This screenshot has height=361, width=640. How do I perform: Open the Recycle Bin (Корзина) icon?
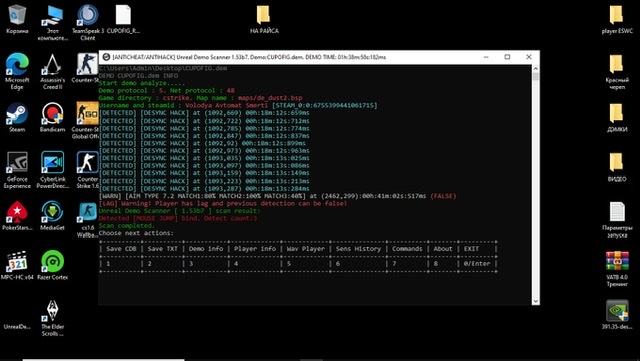point(17,19)
